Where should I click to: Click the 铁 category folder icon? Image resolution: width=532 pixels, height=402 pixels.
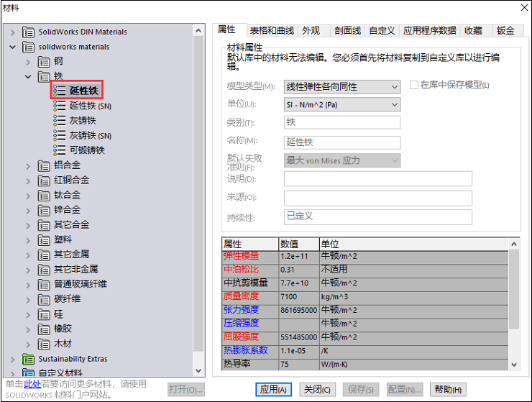click(x=44, y=77)
